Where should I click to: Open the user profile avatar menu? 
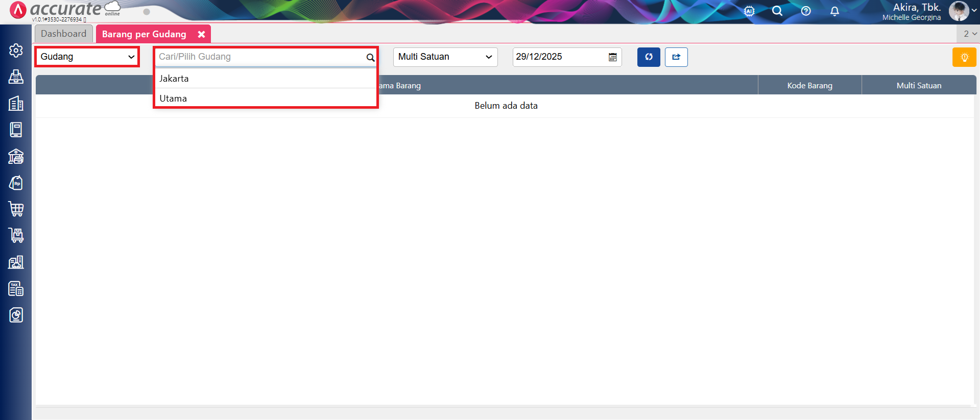959,11
